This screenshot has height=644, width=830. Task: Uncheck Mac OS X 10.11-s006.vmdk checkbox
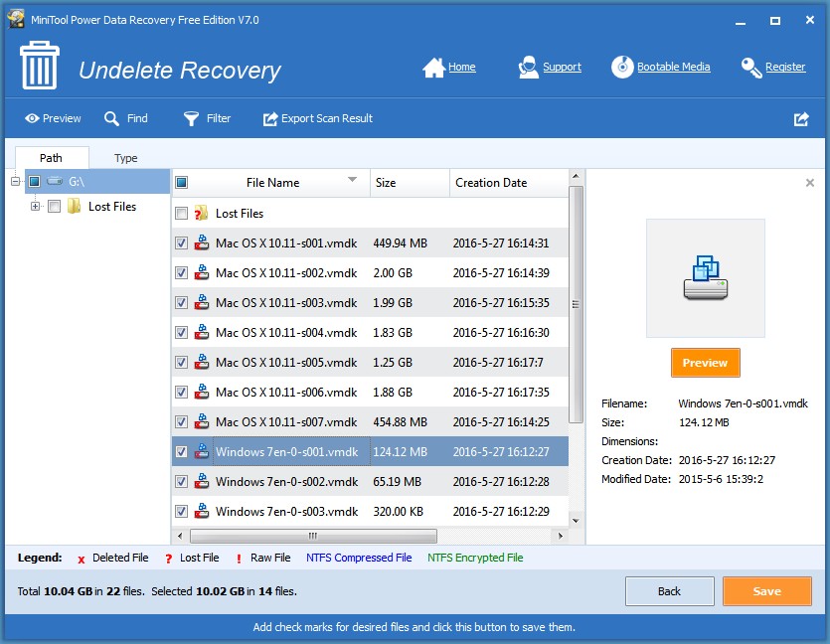[x=181, y=392]
